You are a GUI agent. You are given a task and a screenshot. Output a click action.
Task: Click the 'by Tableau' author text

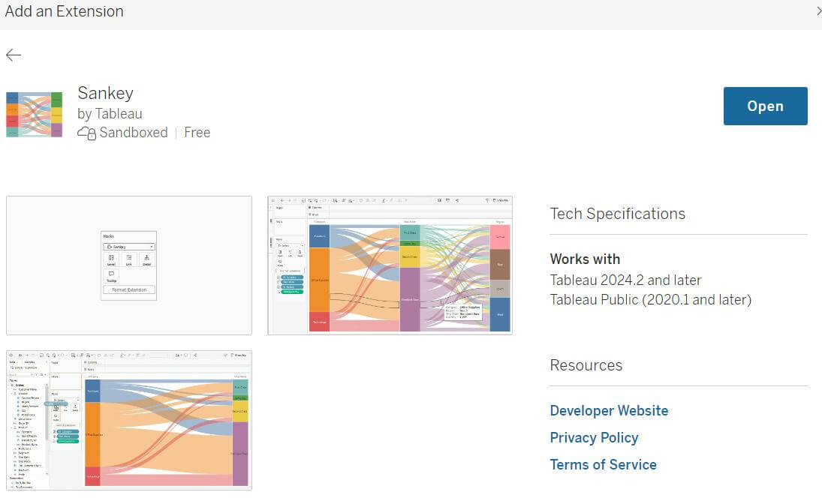coord(110,114)
